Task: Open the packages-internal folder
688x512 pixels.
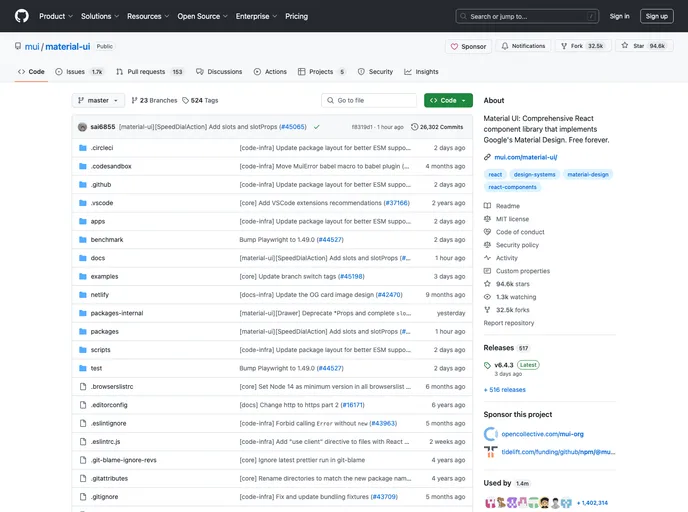Action: [x=117, y=313]
